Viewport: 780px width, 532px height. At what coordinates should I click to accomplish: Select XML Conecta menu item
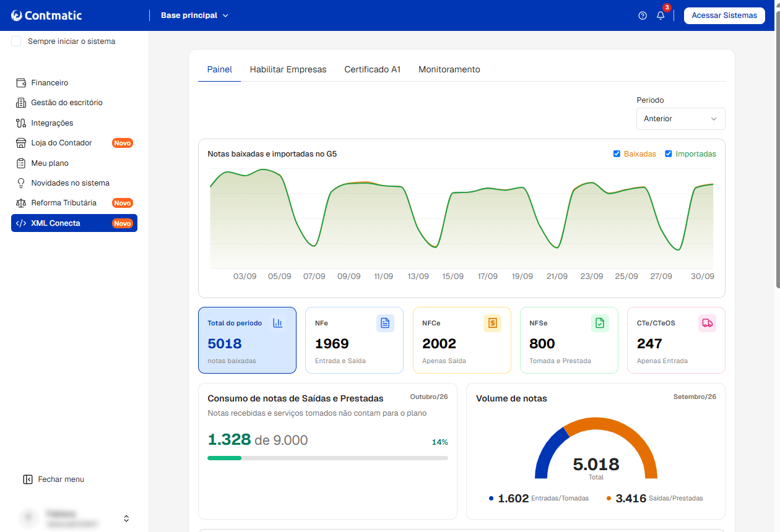pyautogui.click(x=74, y=223)
